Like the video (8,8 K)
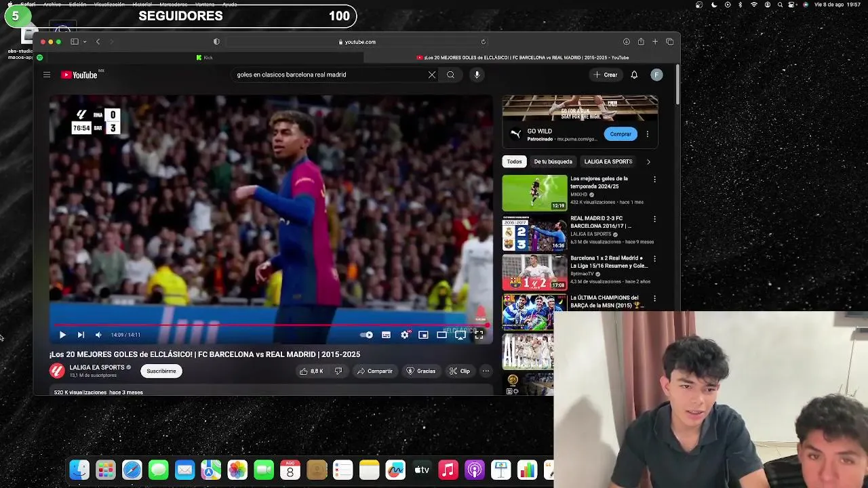This screenshot has width=868, height=488. coord(311,371)
